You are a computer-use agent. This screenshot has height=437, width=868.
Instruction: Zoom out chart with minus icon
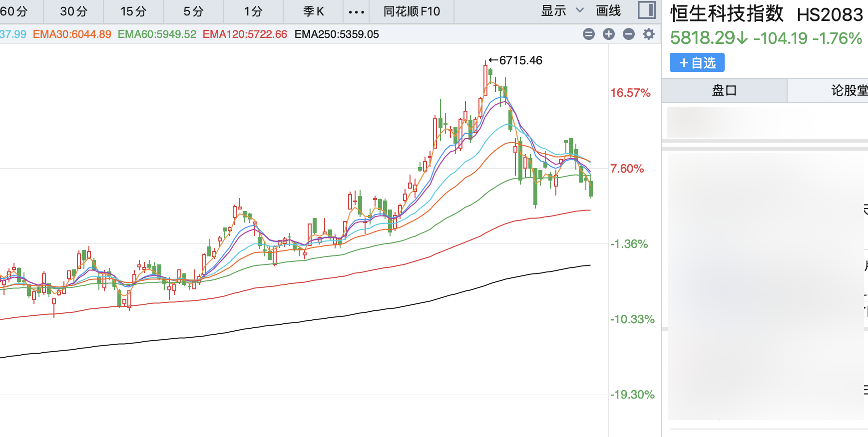tap(629, 34)
